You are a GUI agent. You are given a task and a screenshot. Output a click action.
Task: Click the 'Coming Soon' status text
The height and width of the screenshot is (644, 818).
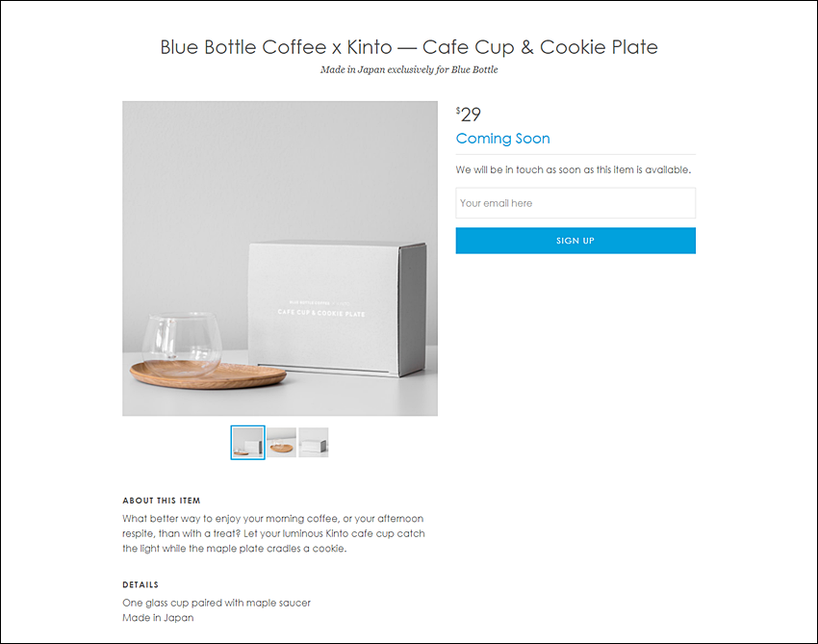tap(503, 139)
